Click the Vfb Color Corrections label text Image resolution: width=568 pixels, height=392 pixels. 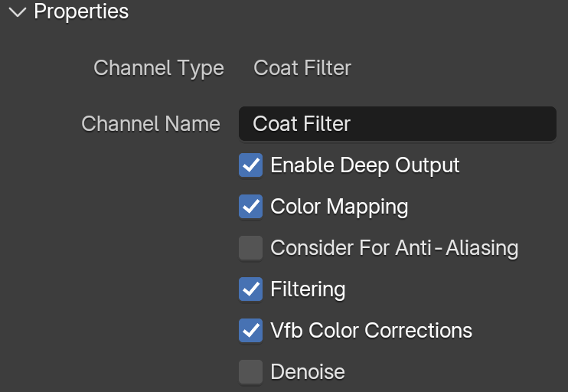pyautogui.click(x=371, y=331)
